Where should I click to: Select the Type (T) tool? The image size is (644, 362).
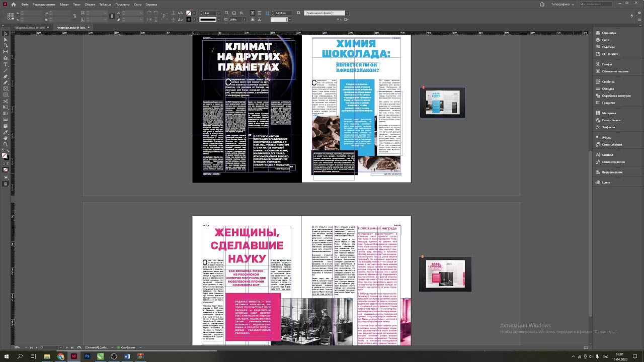[6, 64]
